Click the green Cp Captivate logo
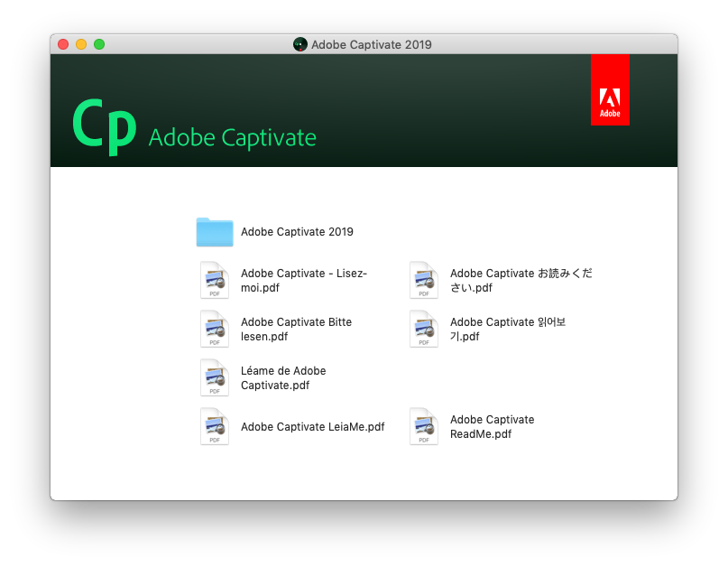The image size is (728, 567). click(104, 126)
